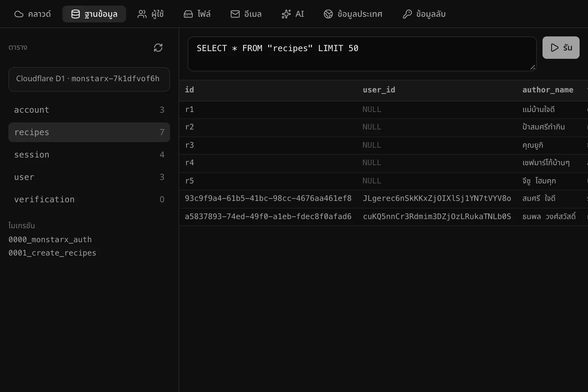Click author name เชฟมาร์โก้บ้านๆ

click(546, 163)
